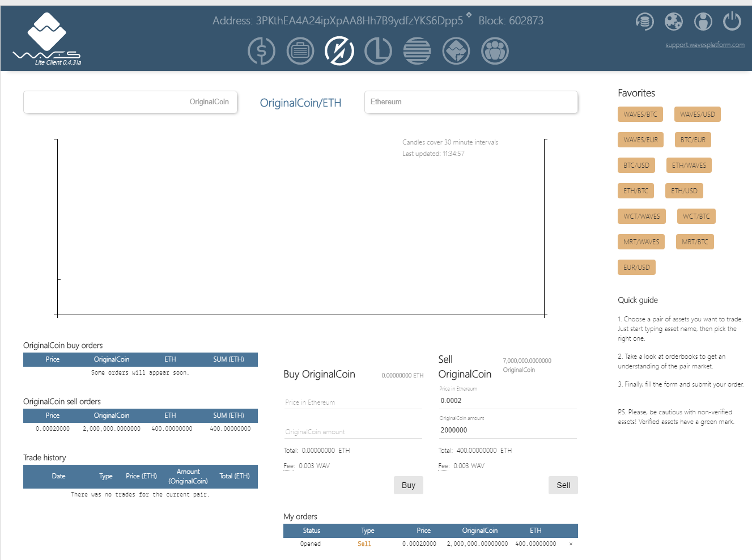Click the 0.00000000 ETH balance

402,376
